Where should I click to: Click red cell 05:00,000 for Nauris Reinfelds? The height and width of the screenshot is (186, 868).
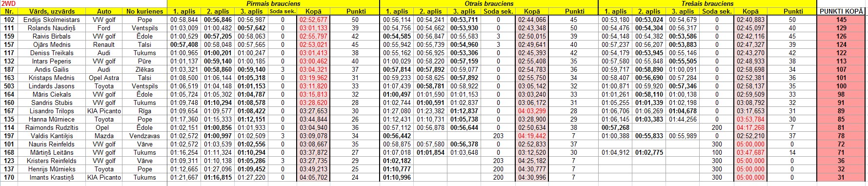click(x=750, y=145)
